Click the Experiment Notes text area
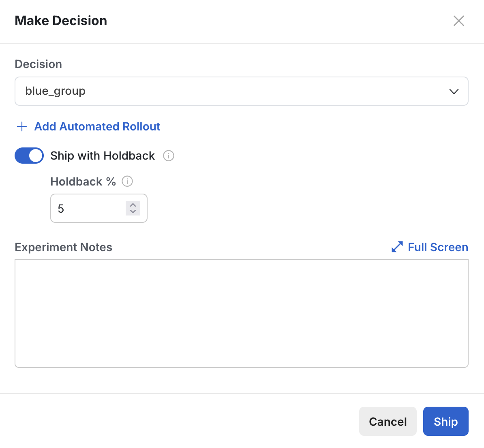 pos(242,313)
